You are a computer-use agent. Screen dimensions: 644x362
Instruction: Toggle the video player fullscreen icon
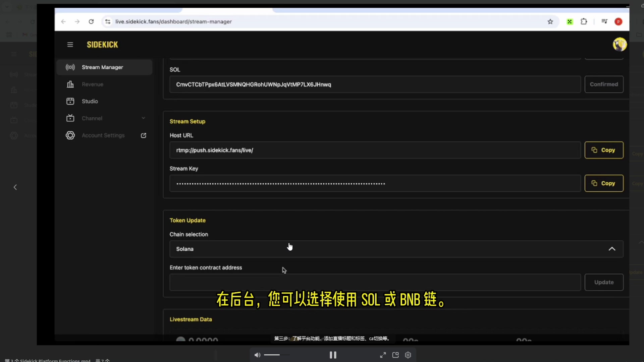(383, 355)
